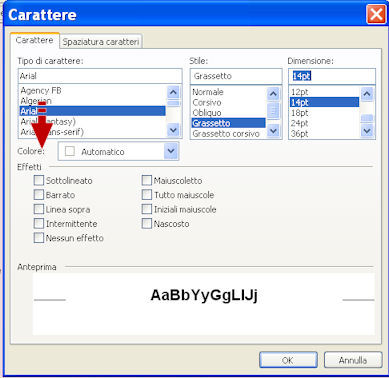
Task: Select 24pt size
Action: point(325,123)
